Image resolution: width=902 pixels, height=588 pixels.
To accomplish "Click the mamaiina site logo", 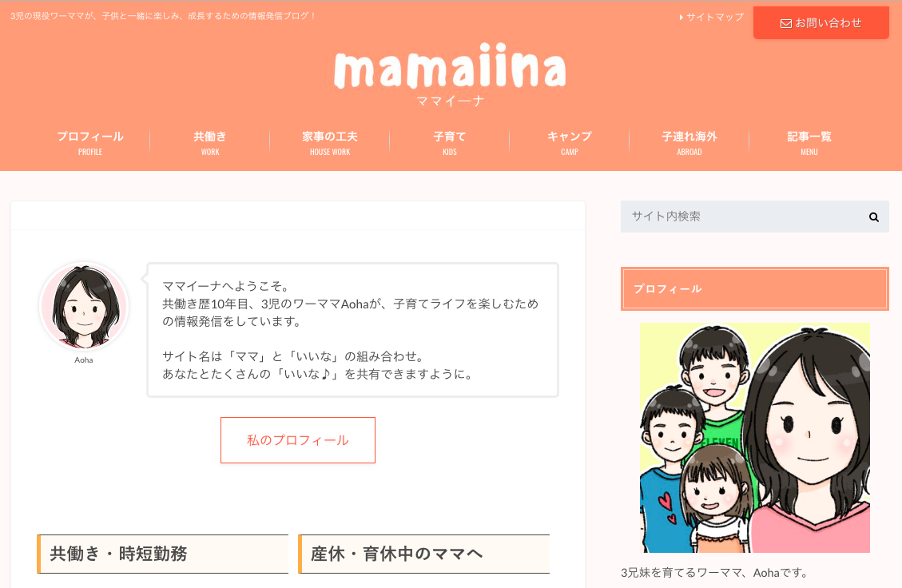I will point(450,73).
